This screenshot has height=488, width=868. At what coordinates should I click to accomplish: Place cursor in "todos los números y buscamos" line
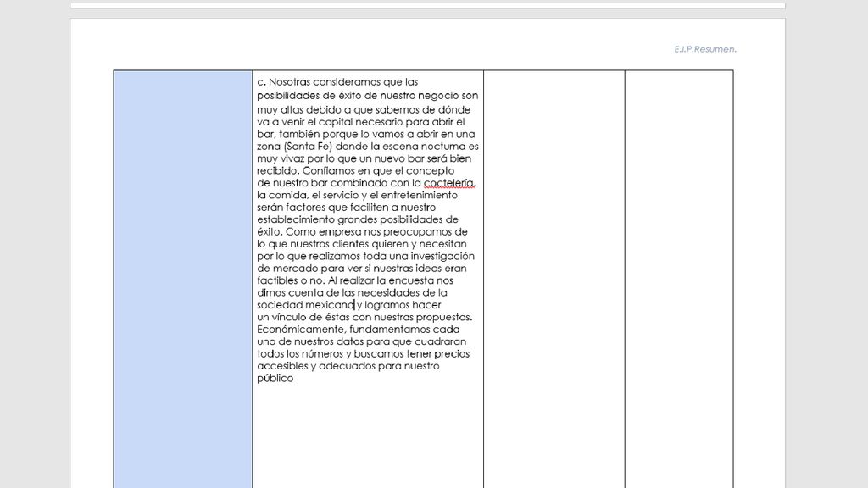[363, 353]
